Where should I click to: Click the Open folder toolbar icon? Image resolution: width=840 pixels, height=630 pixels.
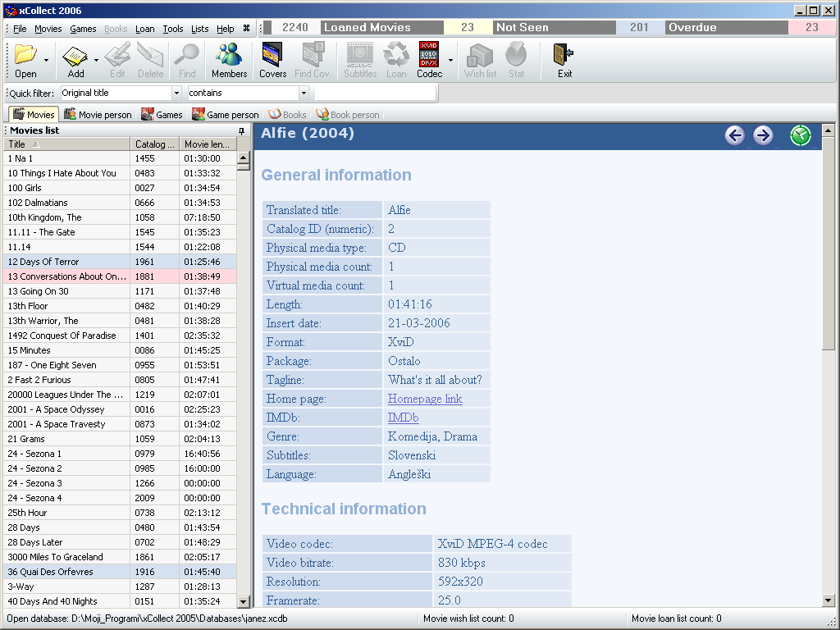[25, 56]
